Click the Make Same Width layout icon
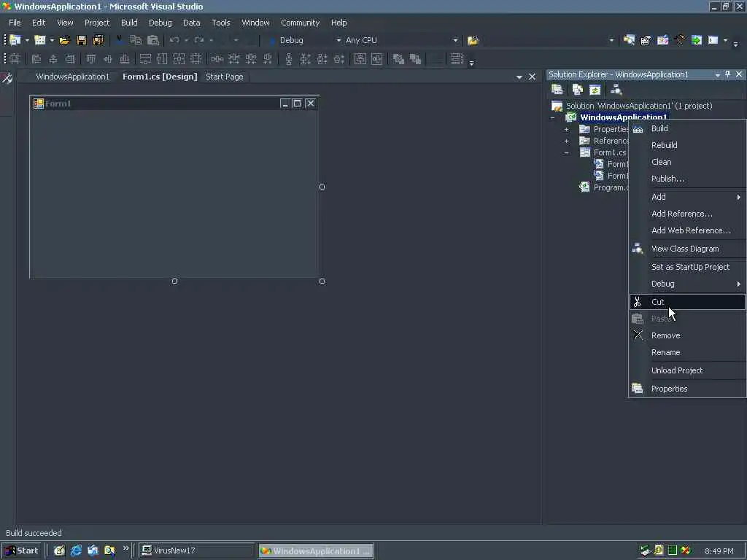Viewport: 747px width, 560px height. (145, 59)
